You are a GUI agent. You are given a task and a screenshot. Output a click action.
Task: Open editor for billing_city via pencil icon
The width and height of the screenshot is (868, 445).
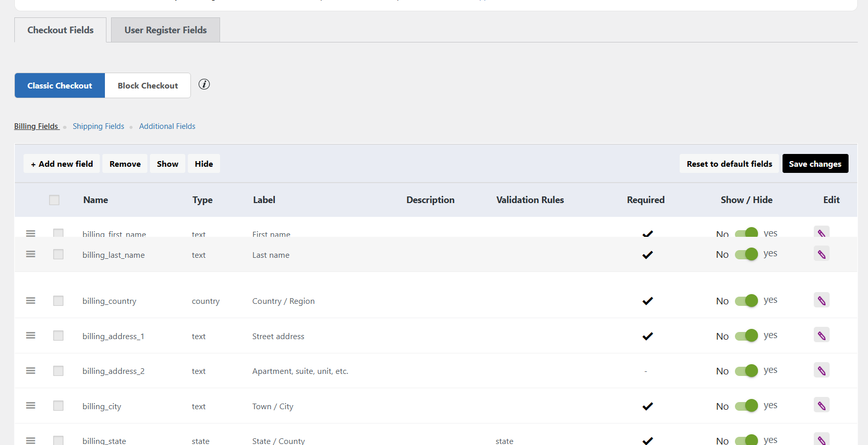[821, 406]
